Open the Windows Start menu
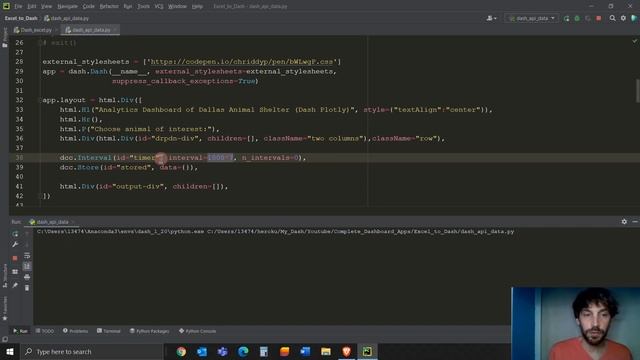 click(10, 351)
